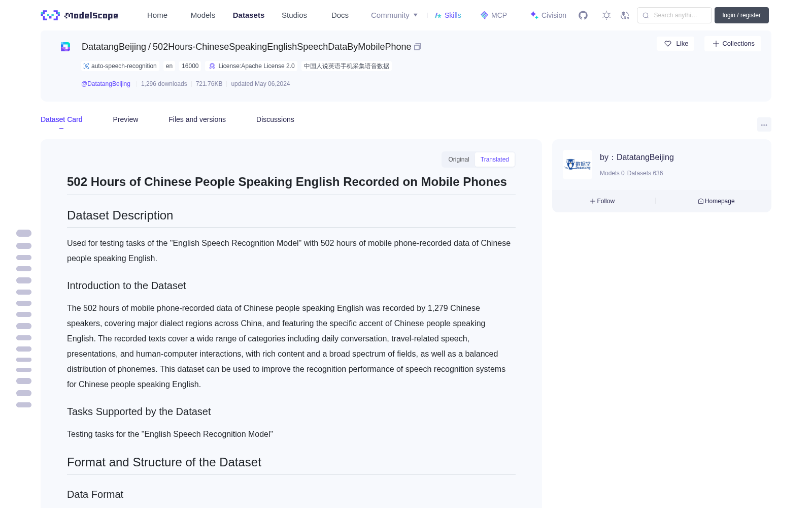Switch language with the translate icon
The height and width of the screenshot is (508, 812).
tap(625, 15)
